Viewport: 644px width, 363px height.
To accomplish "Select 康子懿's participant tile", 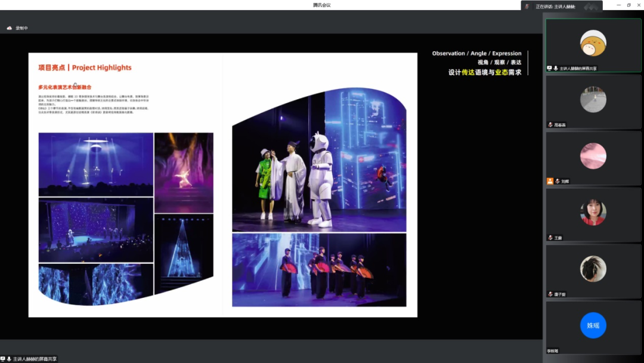I will (x=593, y=269).
